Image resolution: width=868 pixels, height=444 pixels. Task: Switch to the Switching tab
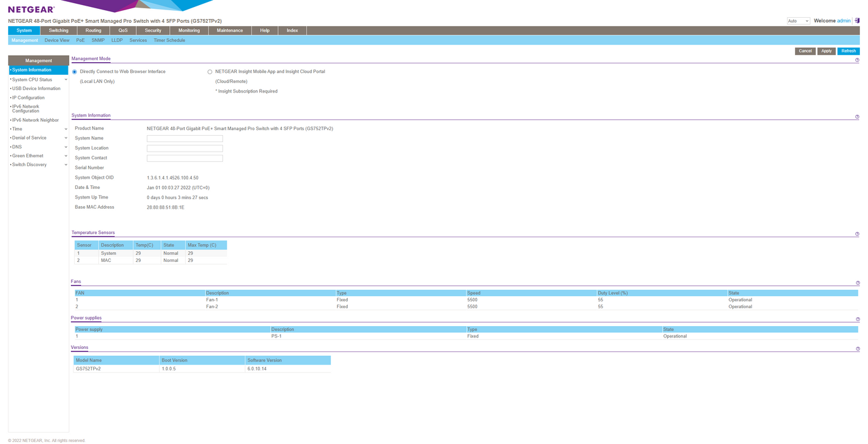[58, 30]
